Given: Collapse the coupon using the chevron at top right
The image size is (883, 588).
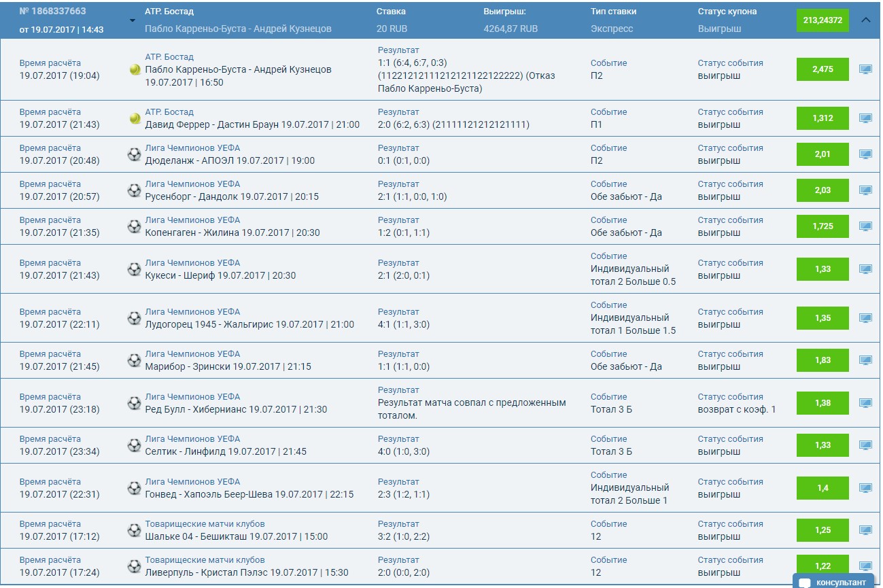Looking at the screenshot, I should tap(866, 20).
